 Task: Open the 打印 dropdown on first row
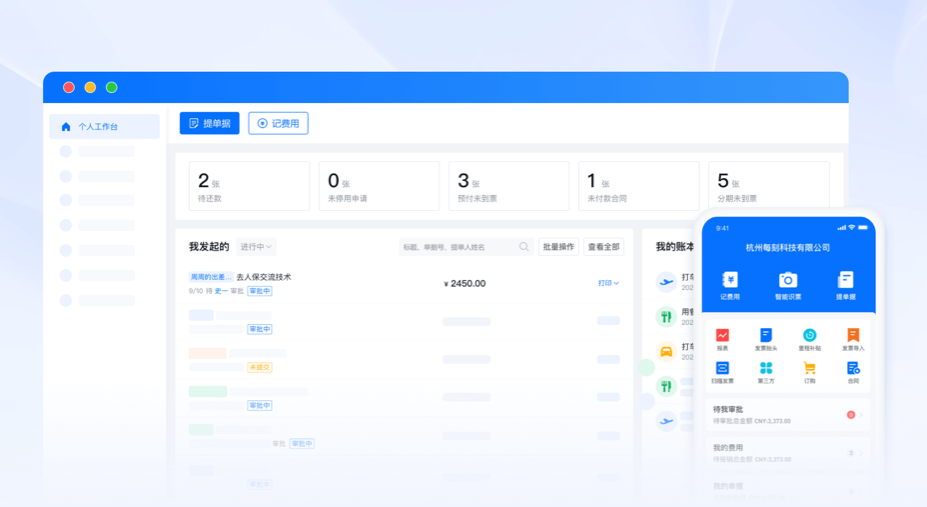608,283
